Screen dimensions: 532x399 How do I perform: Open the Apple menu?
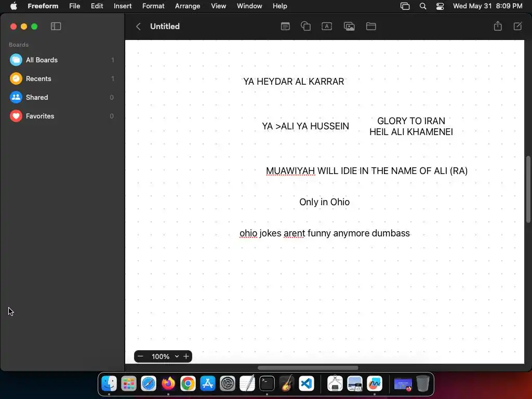pyautogui.click(x=14, y=6)
